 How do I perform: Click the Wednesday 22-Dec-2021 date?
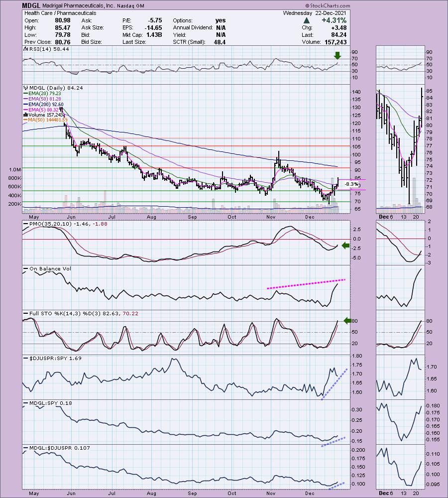tap(315, 13)
